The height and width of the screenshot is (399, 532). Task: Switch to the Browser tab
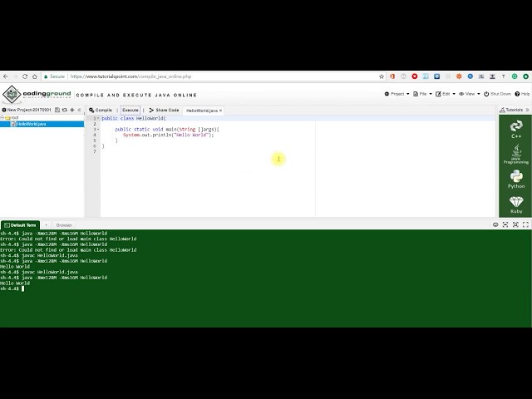coord(64,225)
